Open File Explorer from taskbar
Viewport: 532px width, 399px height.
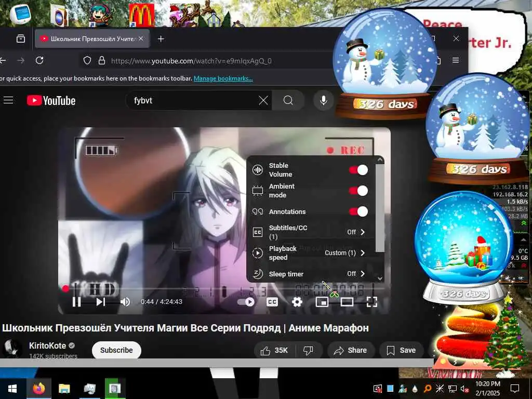point(64,389)
